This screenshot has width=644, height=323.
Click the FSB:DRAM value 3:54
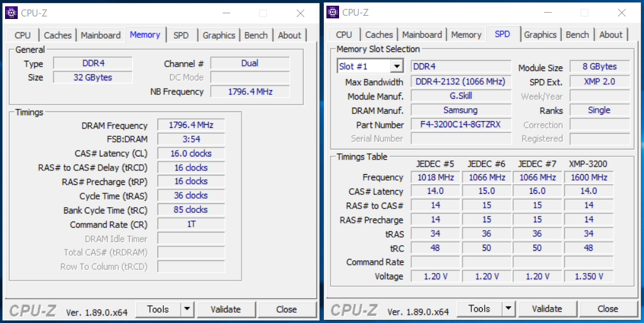click(x=191, y=139)
